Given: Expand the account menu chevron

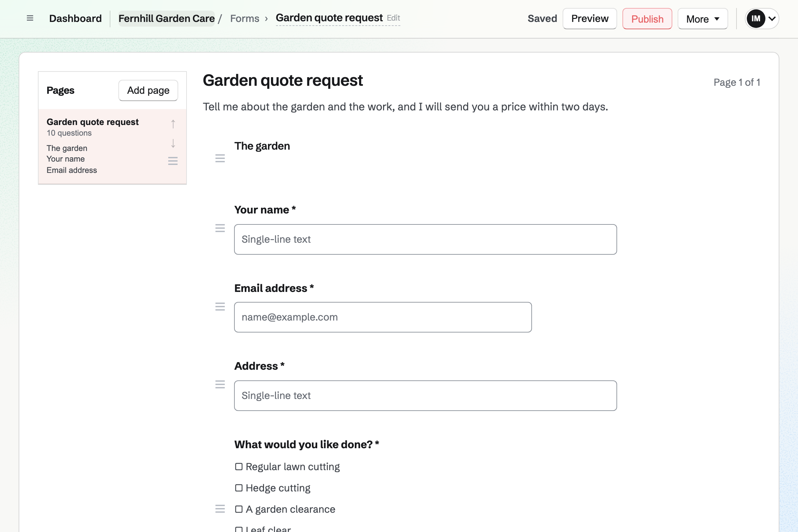Looking at the screenshot, I should (772, 19).
